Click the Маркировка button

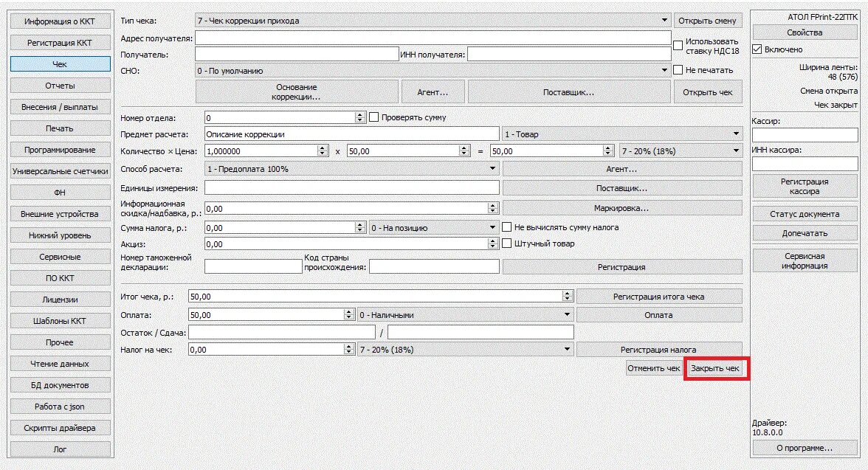(x=622, y=208)
